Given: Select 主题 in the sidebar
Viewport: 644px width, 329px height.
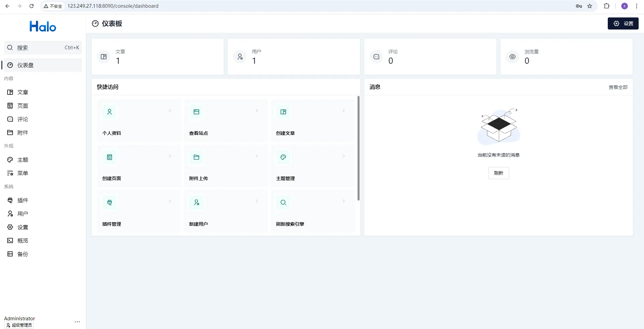Looking at the screenshot, I should [43, 160].
